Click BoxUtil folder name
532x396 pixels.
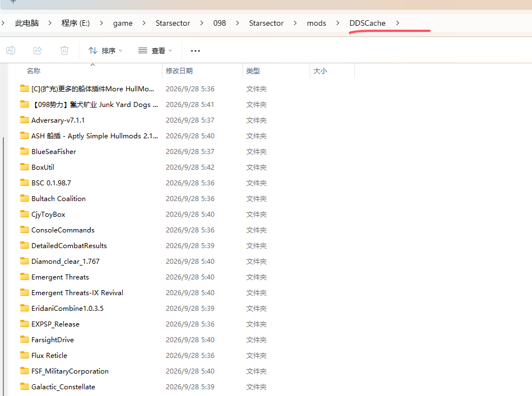(x=43, y=167)
